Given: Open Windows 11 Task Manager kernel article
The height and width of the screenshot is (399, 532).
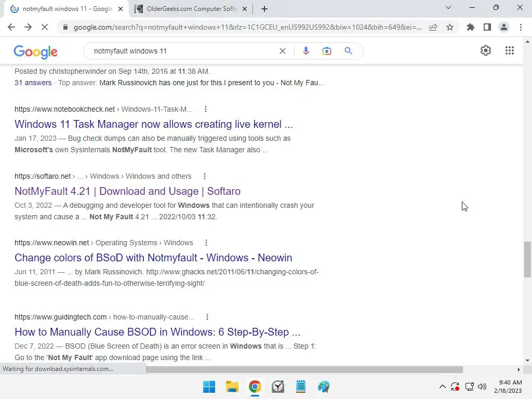Looking at the screenshot, I should tap(154, 124).
